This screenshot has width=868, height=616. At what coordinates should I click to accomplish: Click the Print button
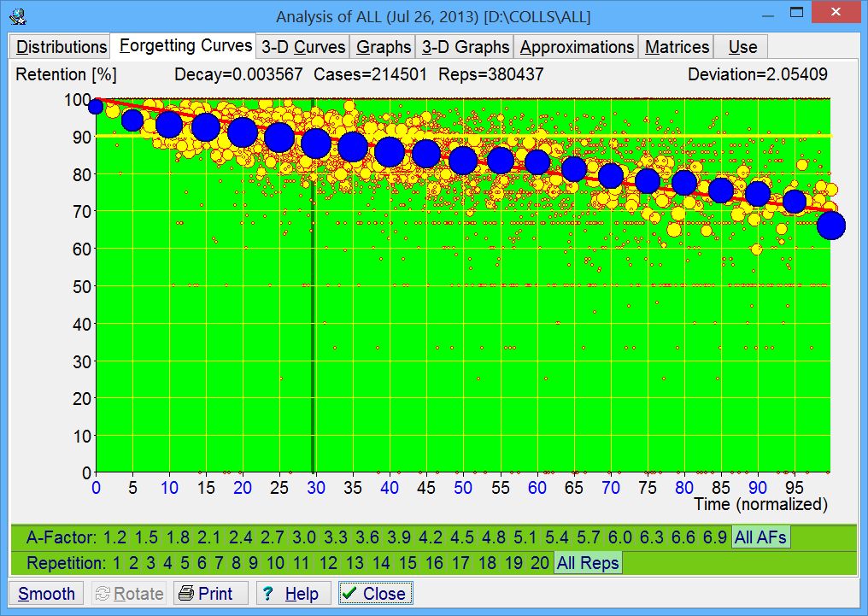(210, 593)
